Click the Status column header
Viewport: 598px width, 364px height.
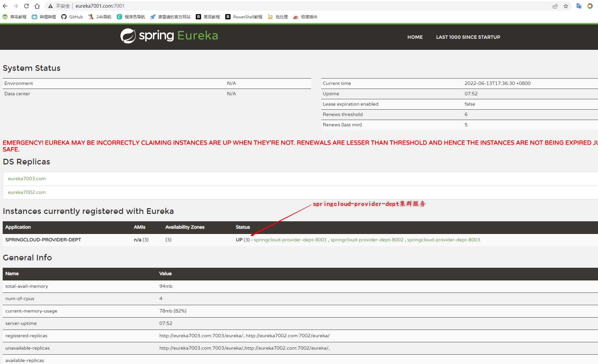[243, 227]
